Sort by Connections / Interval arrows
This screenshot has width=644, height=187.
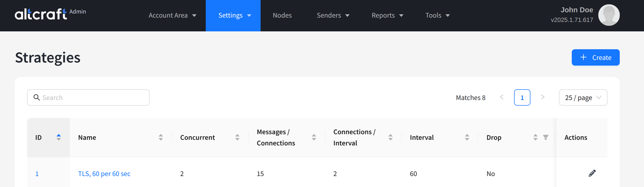tap(391, 138)
